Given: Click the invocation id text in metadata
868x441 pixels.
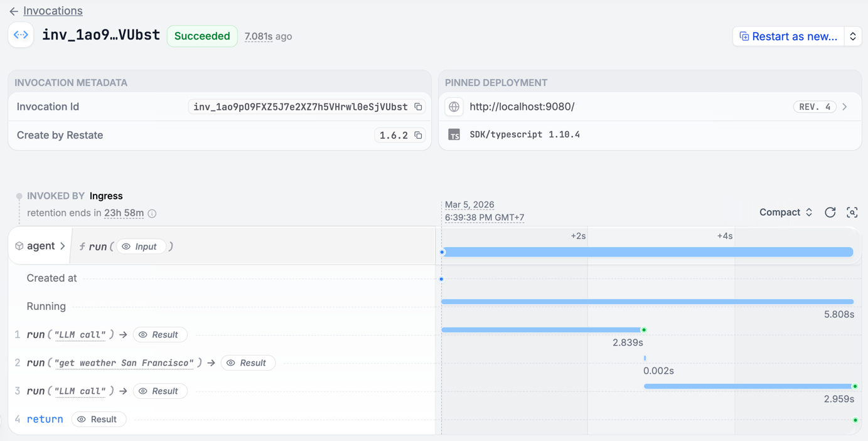Looking at the screenshot, I should tap(301, 107).
